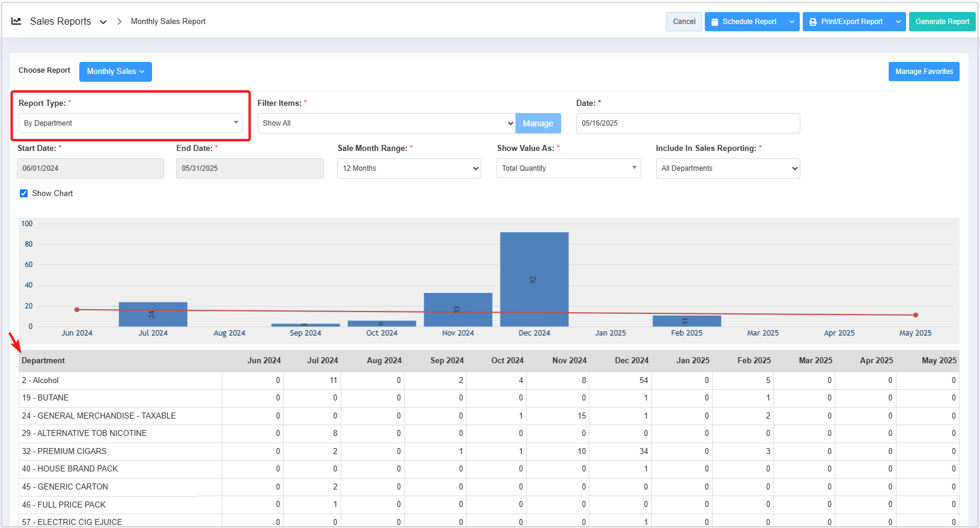
Task: Open Include In Sales Reporting dropdown
Action: [728, 168]
